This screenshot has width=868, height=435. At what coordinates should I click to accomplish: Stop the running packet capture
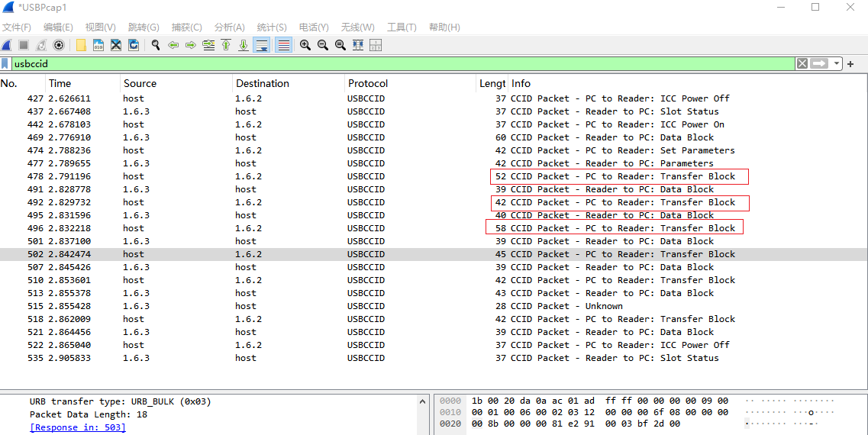coord(24,45)
